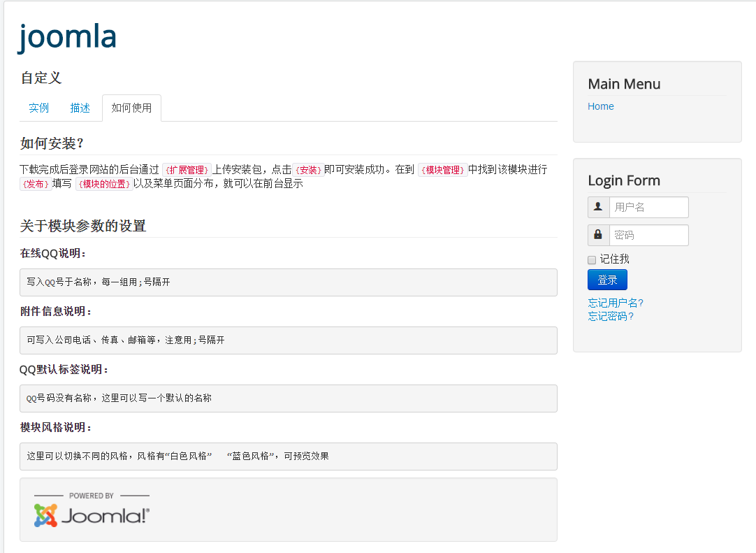756x553 pixels.
Task: Focus the 用户名 input field
Action: (649, 207)
